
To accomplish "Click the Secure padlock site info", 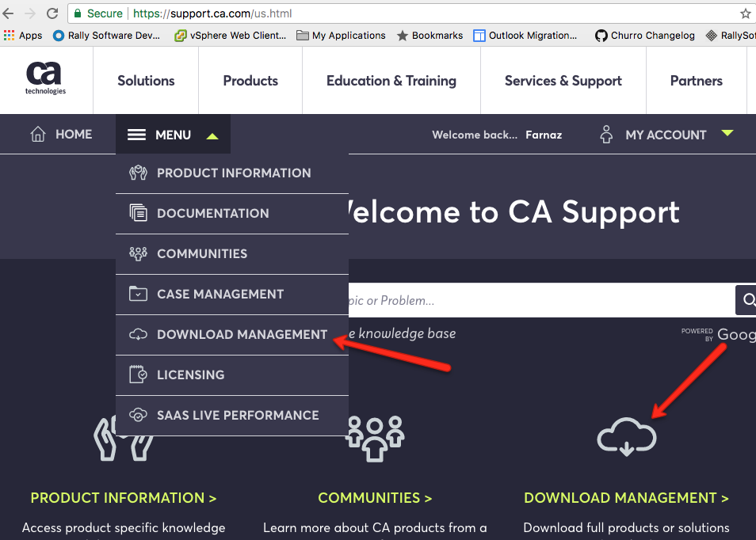I will (98, 13).
